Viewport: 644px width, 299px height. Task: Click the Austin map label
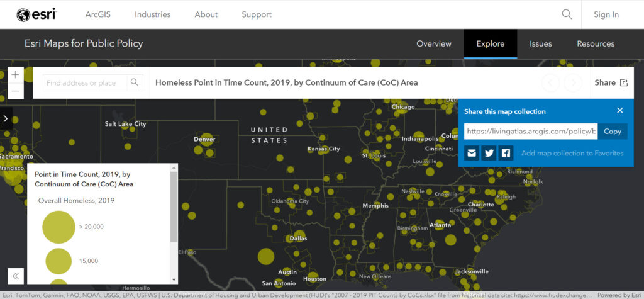[x=287, y=273]
